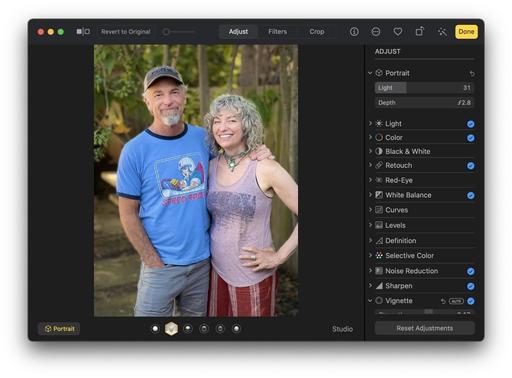This screenshot has width=512, height=378.
Task: Collapse the Portrait section chevron
Action: [x=370, y=73]
